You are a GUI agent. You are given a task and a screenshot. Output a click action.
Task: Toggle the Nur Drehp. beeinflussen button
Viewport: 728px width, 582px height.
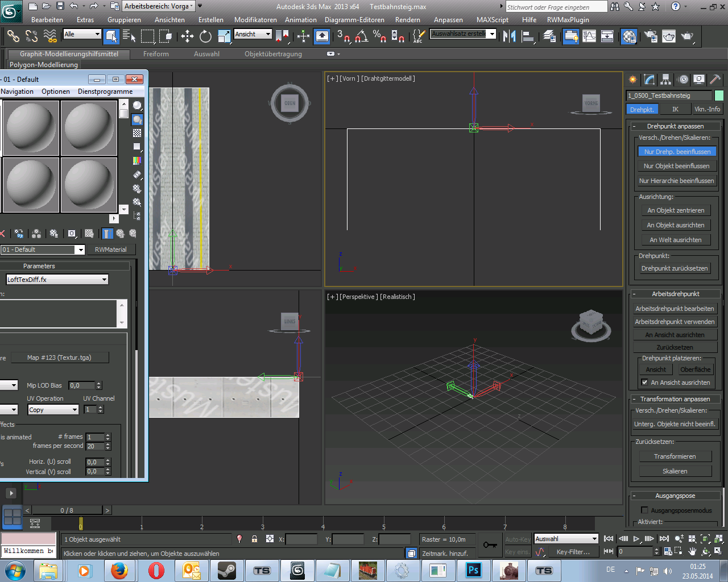point(677,152)
